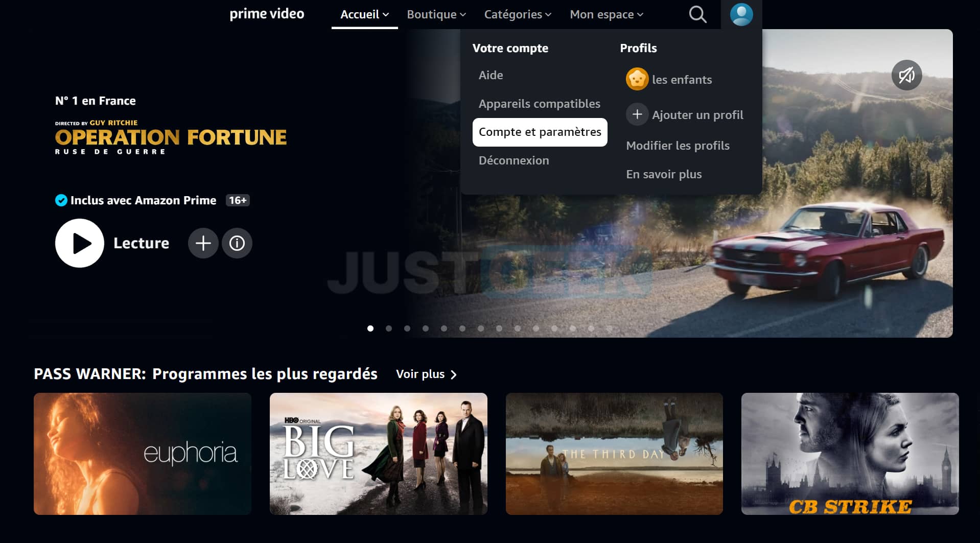Click the user profile avatar icon
Screen dimensions: 980x543
741,14
